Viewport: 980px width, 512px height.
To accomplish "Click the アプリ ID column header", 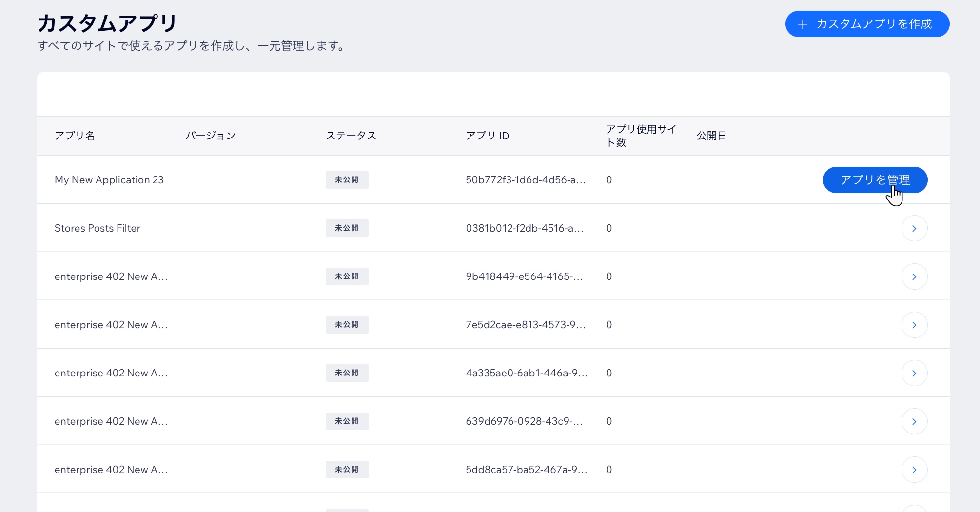I will [x=488, y=136].
